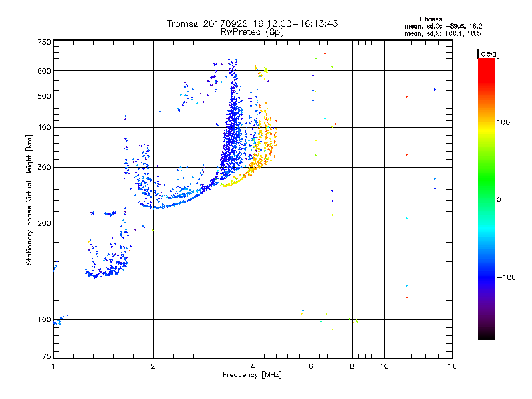The width and height of the screenshot is (532, 399).
Task: Click y-axis tick label '75'
Action: coord(47,356)
